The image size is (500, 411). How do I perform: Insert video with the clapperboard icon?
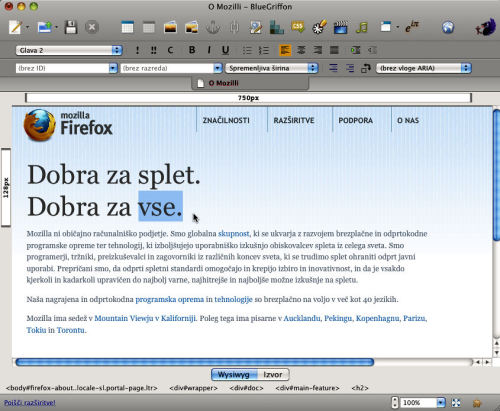[x=340, y=27]
